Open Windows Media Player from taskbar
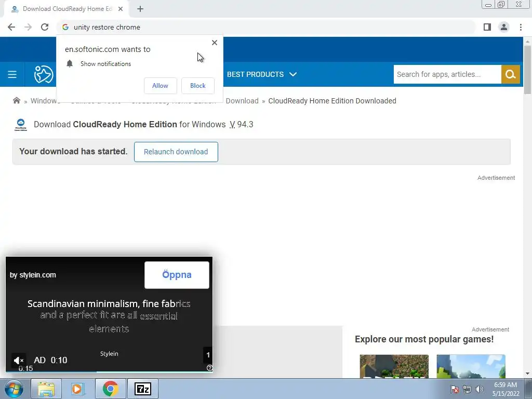532x399 pixels. (x=78, y=389)
